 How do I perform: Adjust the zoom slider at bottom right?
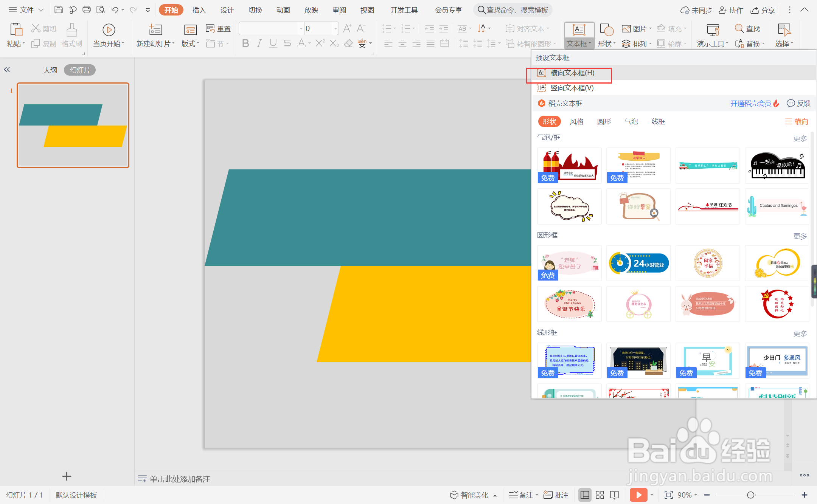(x=751, y=495)
